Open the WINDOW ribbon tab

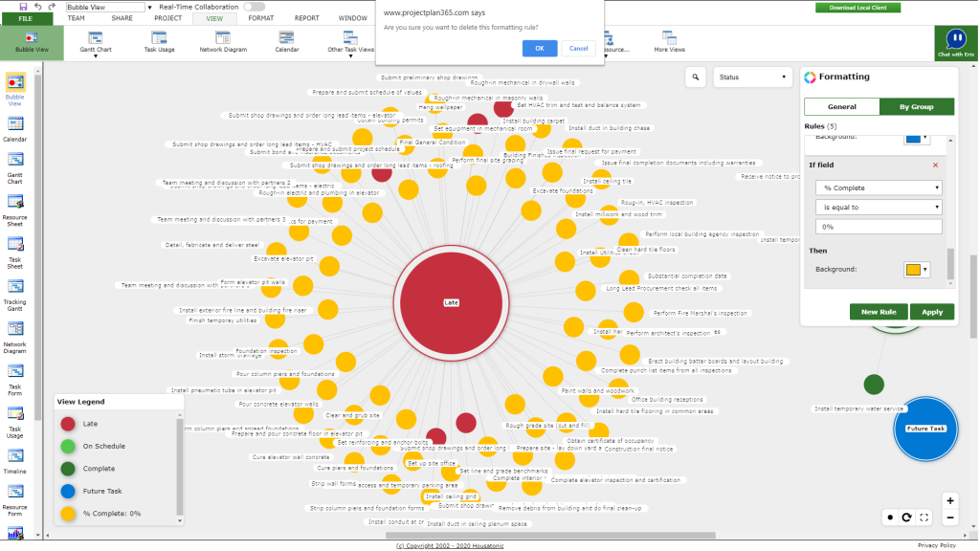353,18
